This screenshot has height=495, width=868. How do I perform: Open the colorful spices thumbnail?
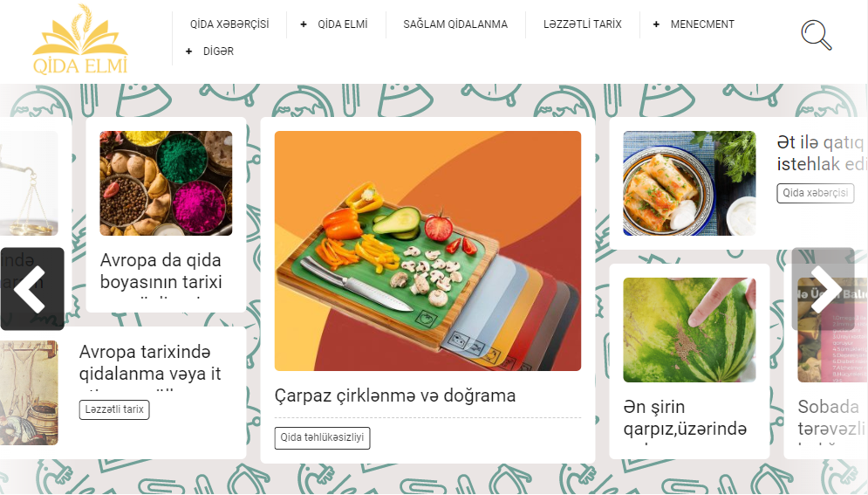pyautogui.click(x=166, y=183)
